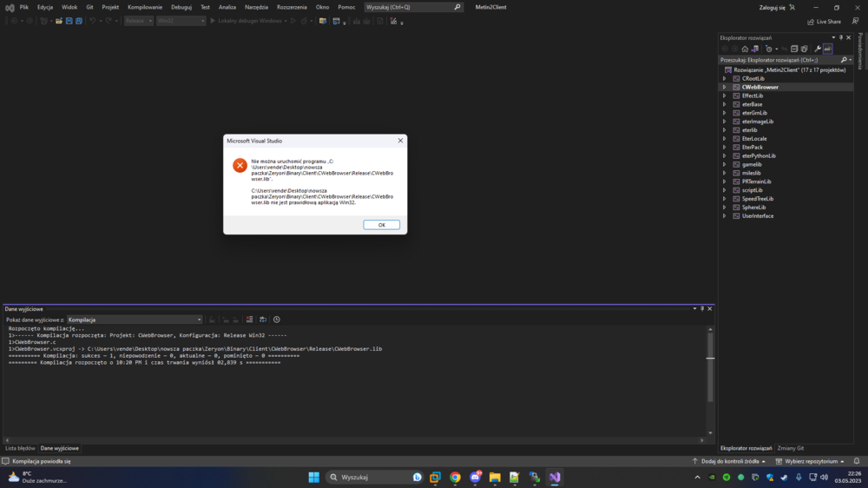Open File Explorer from the taskbar
This screenshot has width=868, height=488.
495,477
